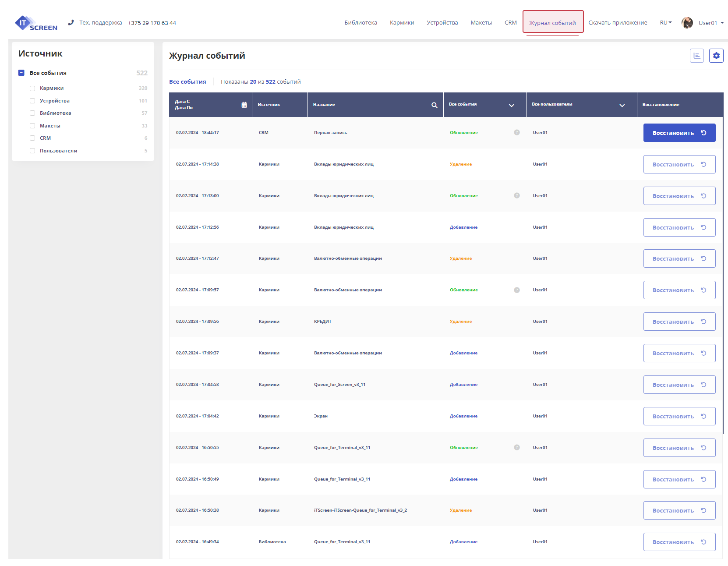
Task: Check the CRM source filter
Action: (32, 138)
